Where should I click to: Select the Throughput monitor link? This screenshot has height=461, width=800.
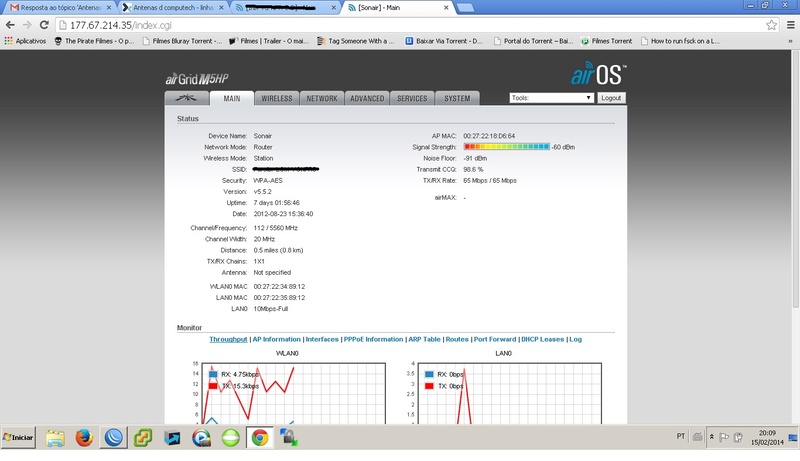click(x=228, y=339)
